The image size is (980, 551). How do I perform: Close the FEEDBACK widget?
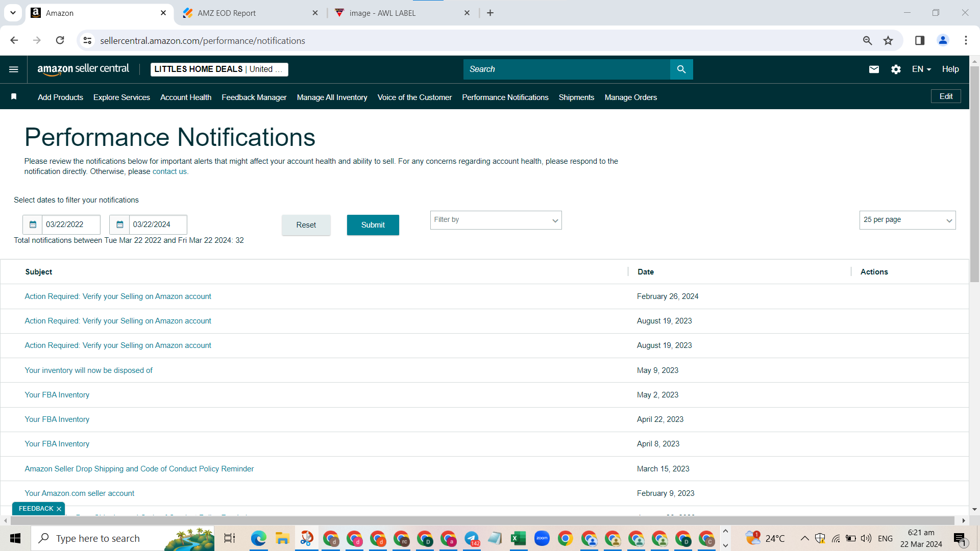[x=59, y=509]
